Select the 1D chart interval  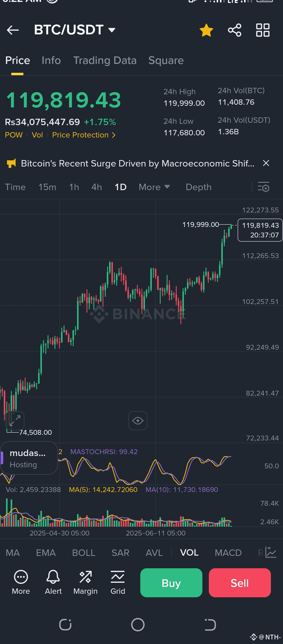(120, 187)
